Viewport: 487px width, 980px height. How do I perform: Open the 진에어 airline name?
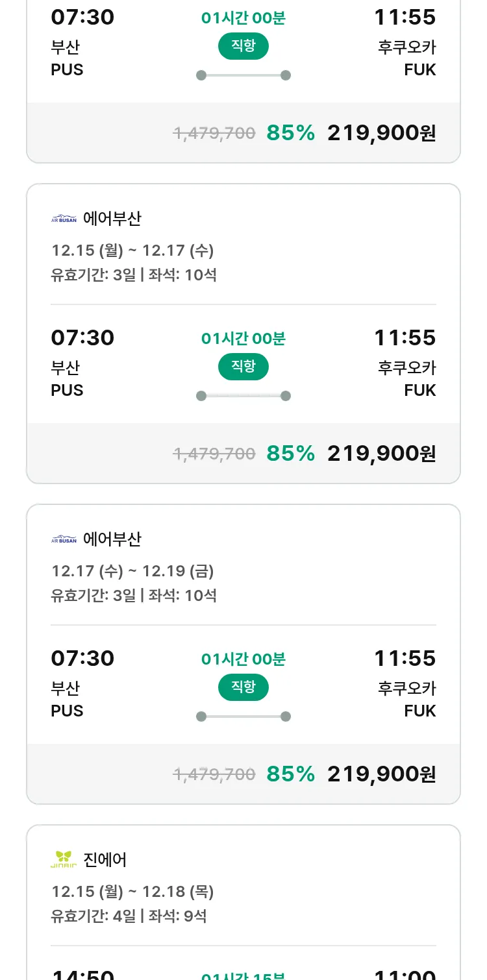point(105,860)
